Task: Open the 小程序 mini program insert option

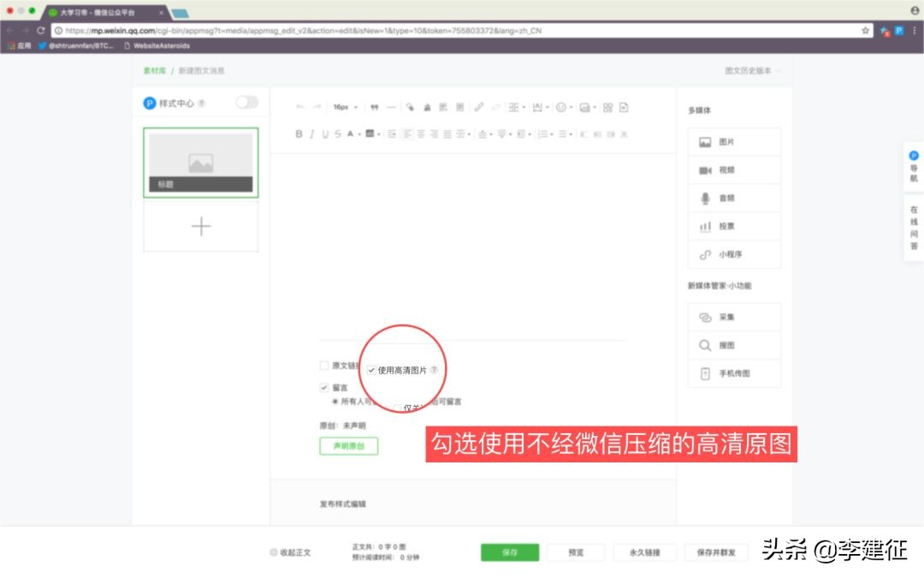Action: coord(733,254)
